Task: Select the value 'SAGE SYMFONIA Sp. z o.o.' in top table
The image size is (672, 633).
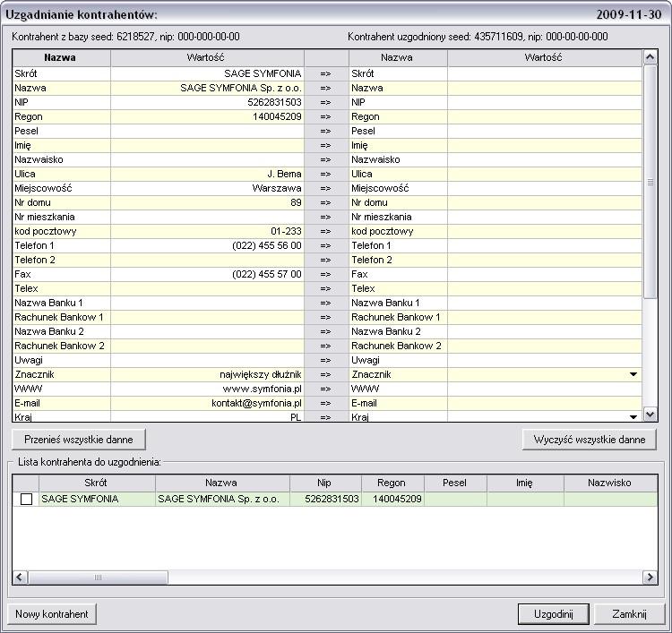Action: tap(241, 88)
